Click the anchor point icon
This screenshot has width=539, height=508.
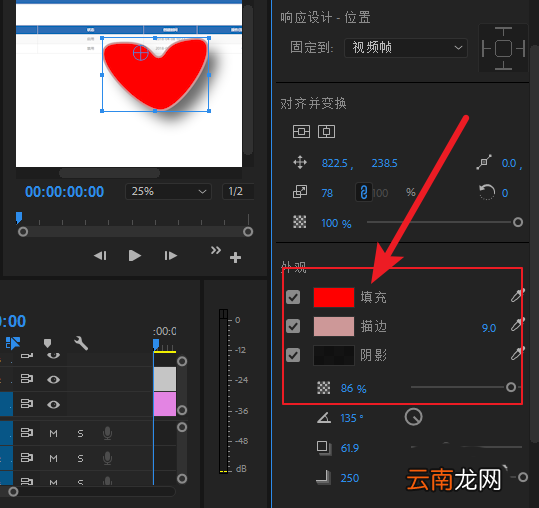click(484, 162)
